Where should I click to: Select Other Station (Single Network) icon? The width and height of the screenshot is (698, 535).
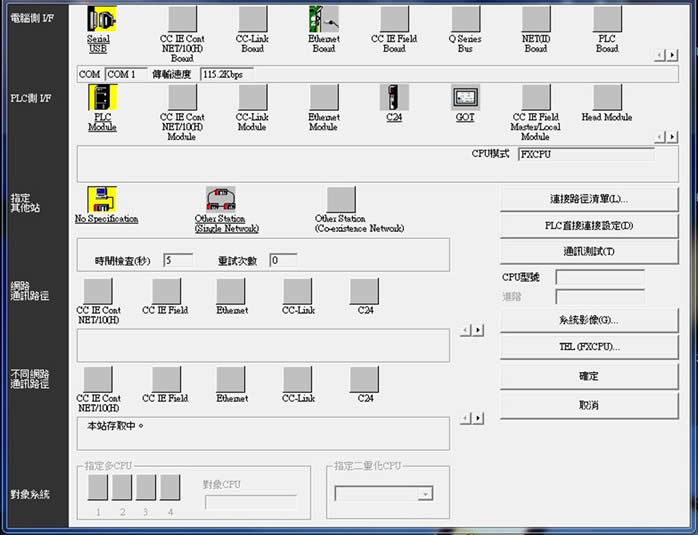(x=220, y=199)
